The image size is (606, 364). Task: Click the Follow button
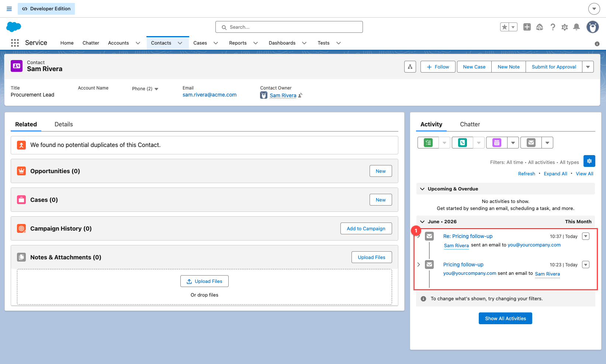click(438, 67)
